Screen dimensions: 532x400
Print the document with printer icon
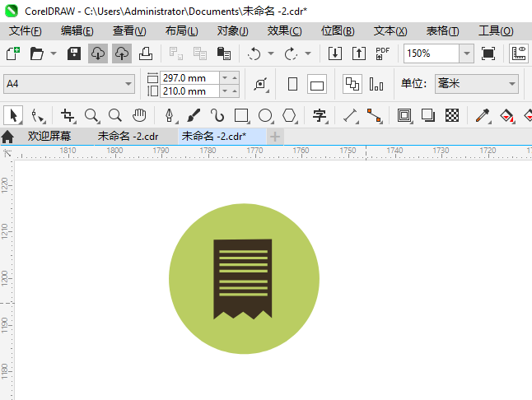point(146,53)
